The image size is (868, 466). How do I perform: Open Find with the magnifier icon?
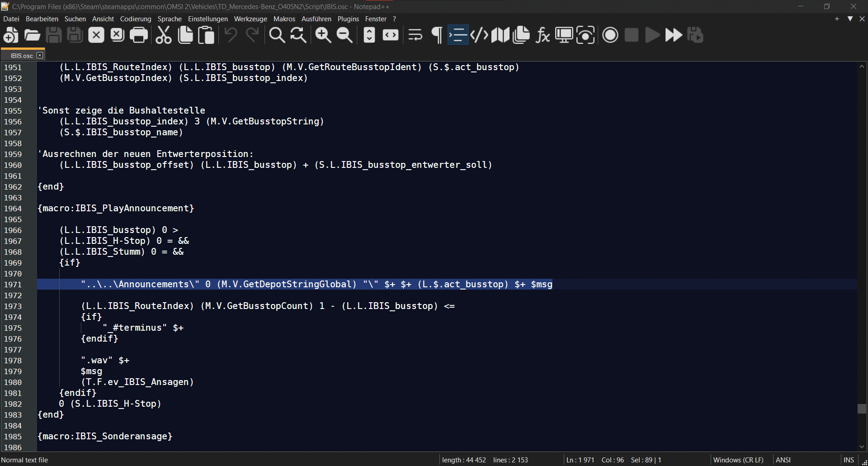pyautogui.click(x=277, y=35)
